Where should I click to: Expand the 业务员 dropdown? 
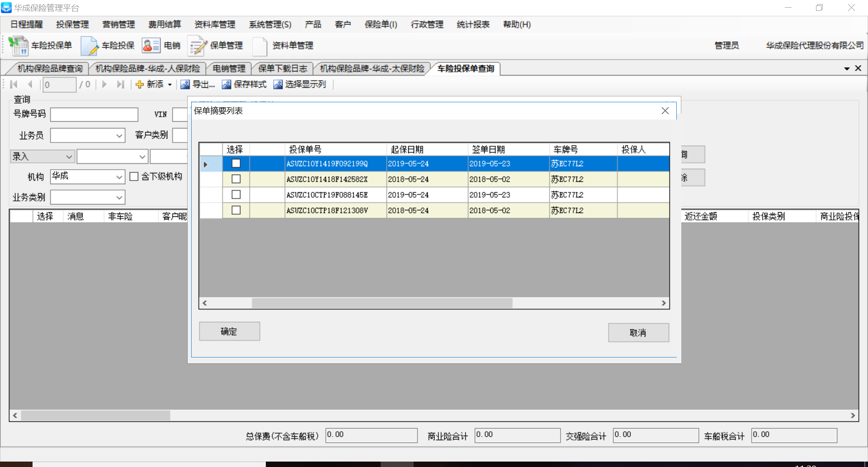click(x=119, y=135)
